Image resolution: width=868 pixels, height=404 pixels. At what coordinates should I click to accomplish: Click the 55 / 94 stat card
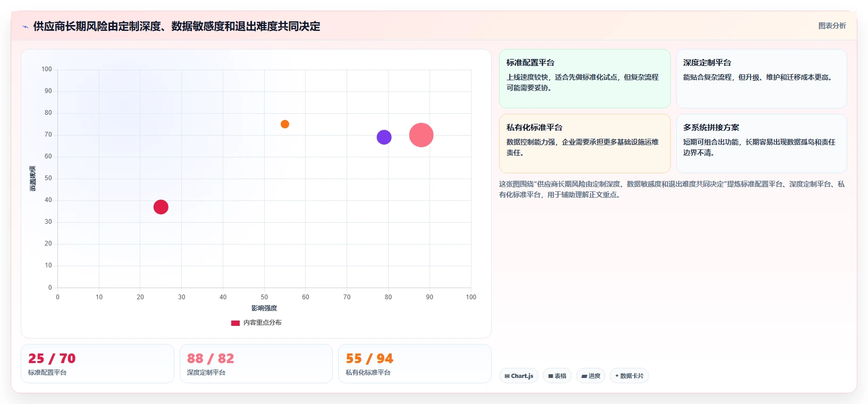(x=415, y=364)
